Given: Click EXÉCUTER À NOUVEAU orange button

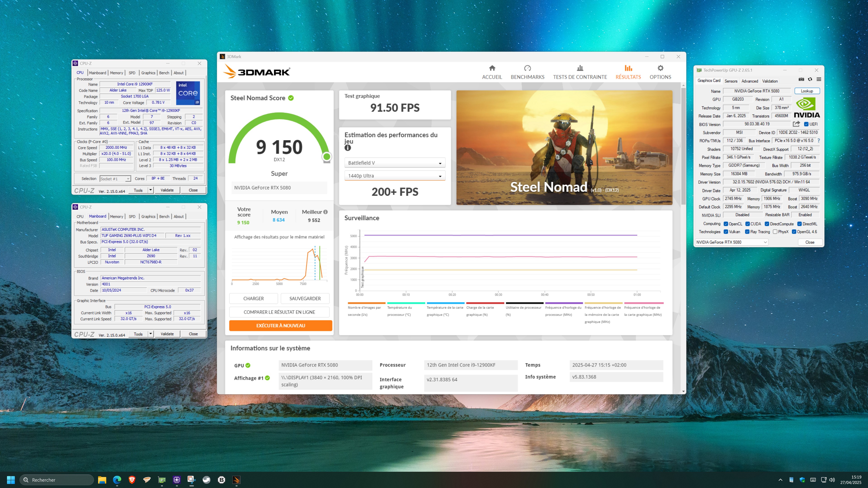Looking at the screenshot, I should [280, 325].
